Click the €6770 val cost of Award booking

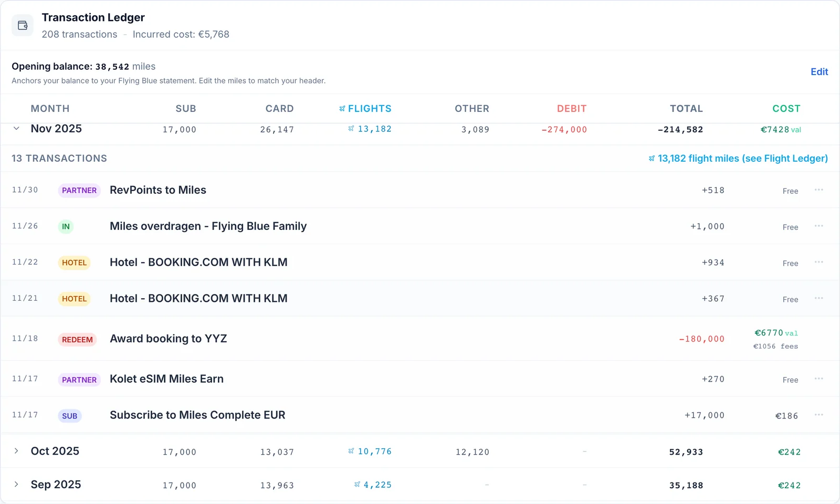click(776, 333)
